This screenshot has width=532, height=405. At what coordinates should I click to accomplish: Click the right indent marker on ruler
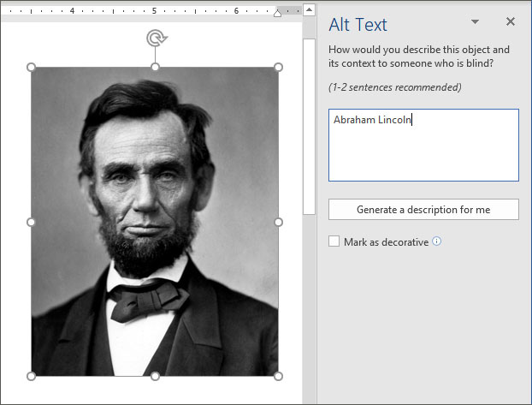pos(277,13)
